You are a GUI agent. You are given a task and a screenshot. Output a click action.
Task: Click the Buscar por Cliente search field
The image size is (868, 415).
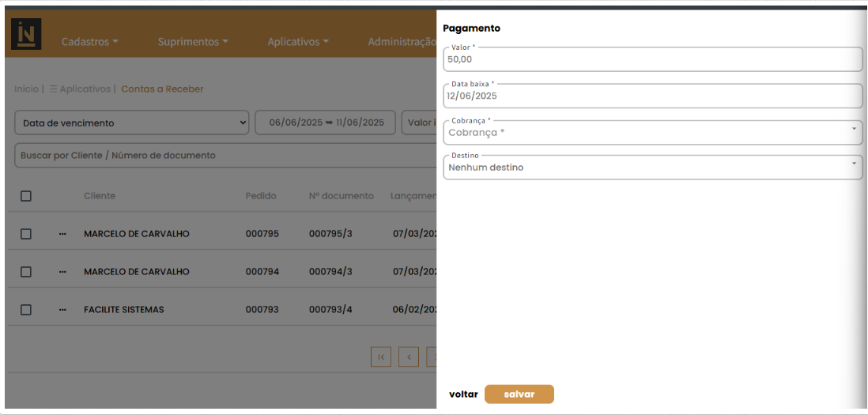coord(225,156)
